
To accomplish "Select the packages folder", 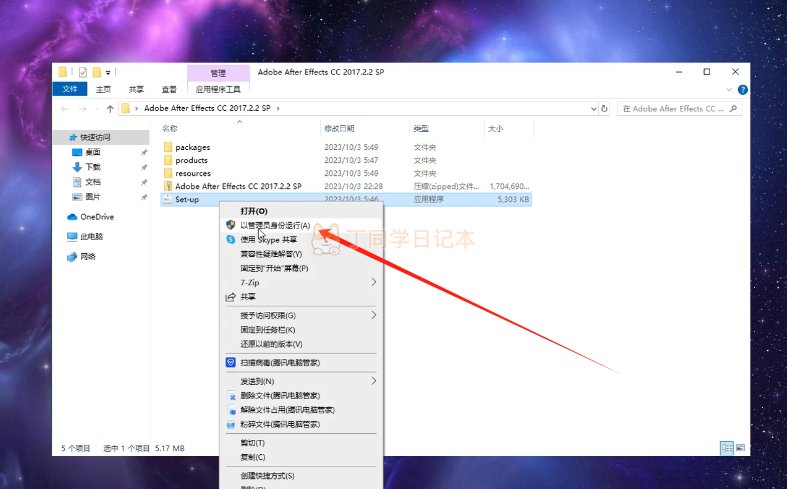I will 193,147.
